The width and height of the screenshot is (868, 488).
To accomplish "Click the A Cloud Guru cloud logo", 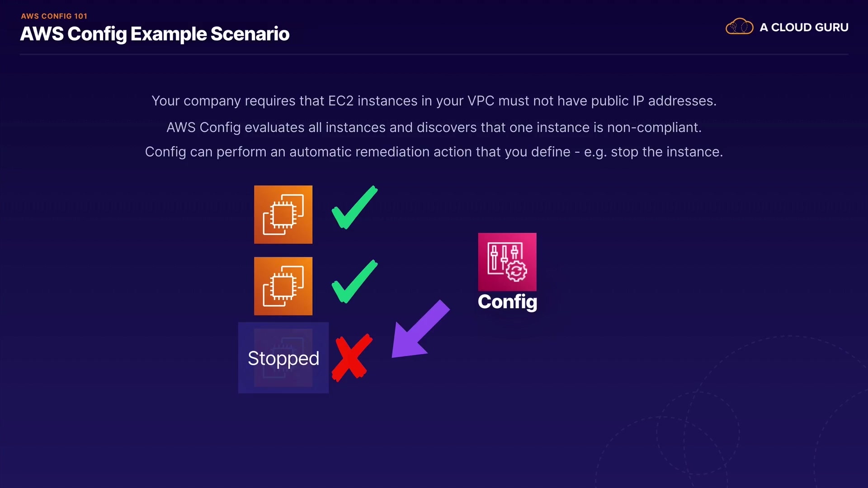I will (739, 27).
